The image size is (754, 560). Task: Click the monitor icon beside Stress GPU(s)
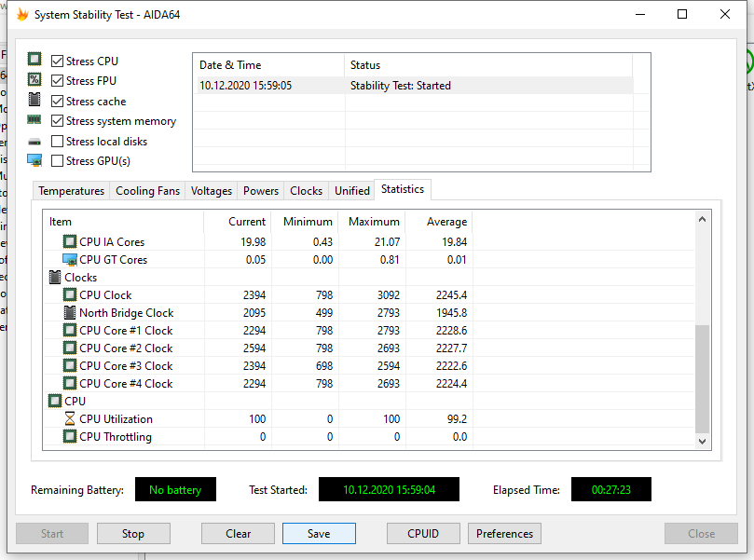(x=34, y=160)
